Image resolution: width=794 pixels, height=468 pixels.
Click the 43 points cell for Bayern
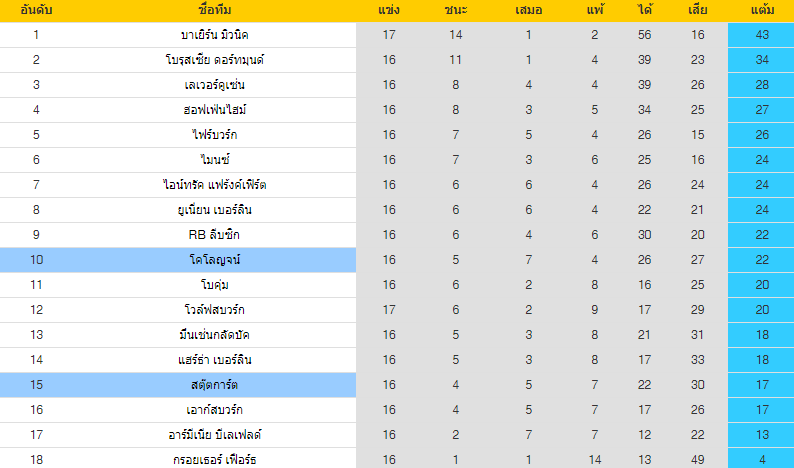coord(761,35)
